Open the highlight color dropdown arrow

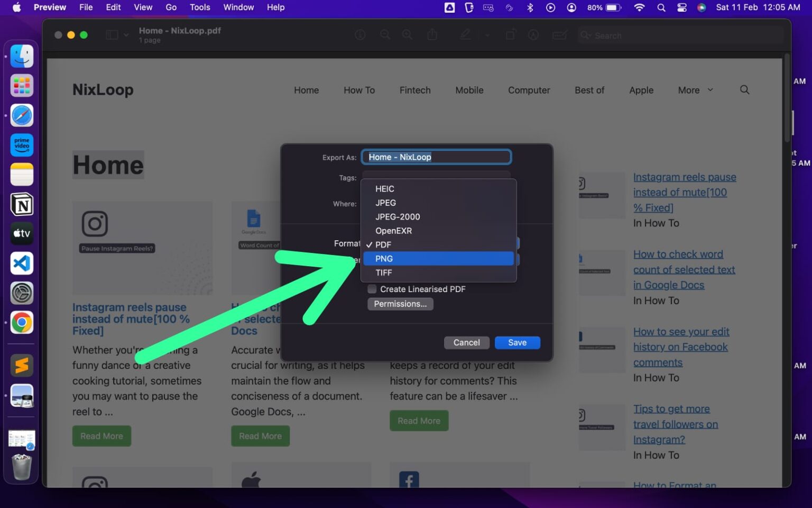[x=487, y=35]
